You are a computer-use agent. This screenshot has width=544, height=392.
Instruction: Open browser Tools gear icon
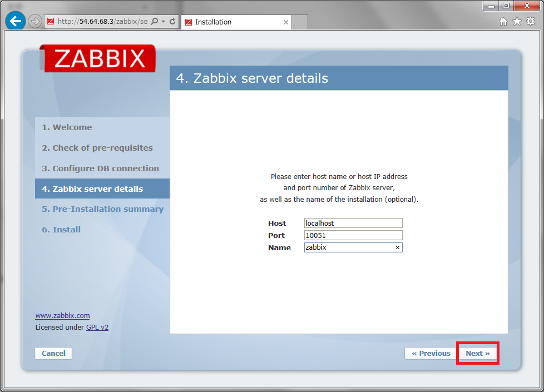pos(531,22)
